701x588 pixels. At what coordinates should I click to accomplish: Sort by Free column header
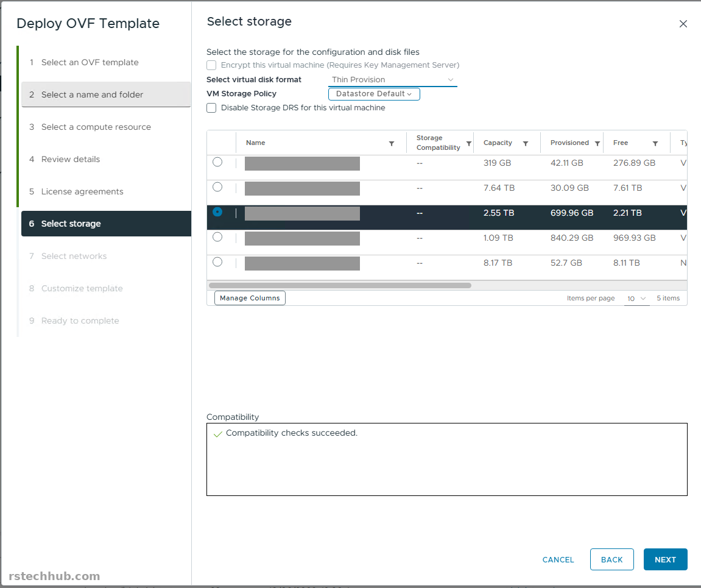(621, 143)
